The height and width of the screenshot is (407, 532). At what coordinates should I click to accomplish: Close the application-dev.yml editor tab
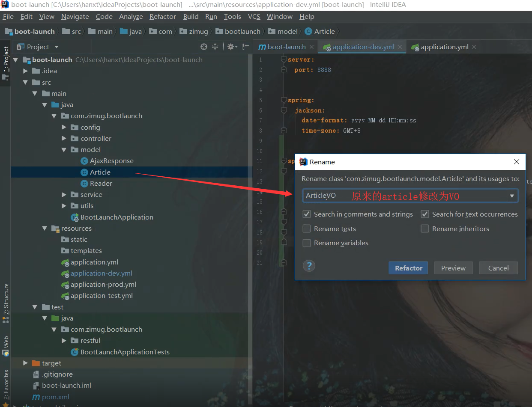pyautogui.click(x=400, y=47)
